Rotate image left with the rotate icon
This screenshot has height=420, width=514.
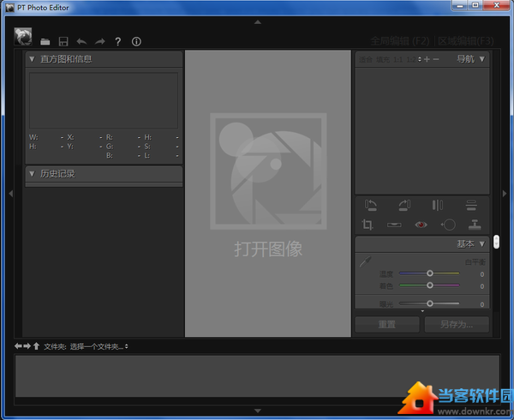tap(370, 204)
